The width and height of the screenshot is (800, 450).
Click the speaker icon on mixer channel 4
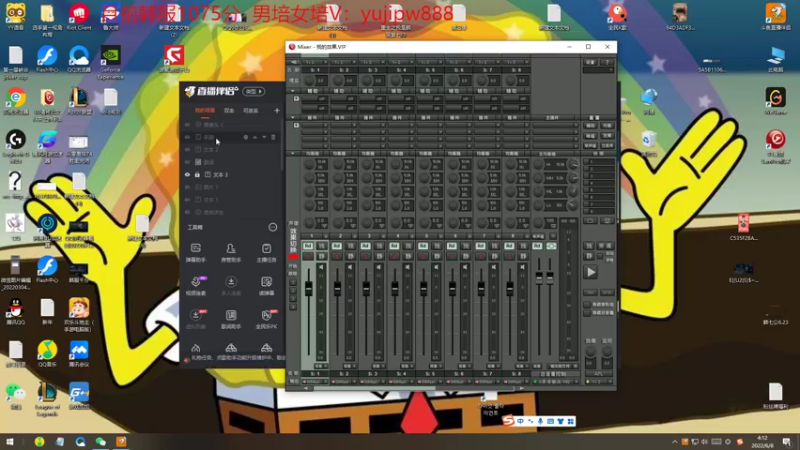408,267
